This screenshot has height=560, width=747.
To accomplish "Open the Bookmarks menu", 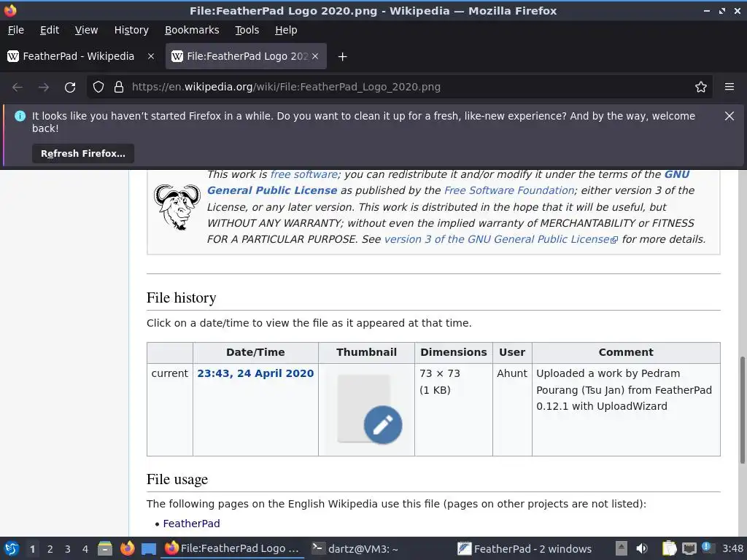I will [x=192, y=30].
